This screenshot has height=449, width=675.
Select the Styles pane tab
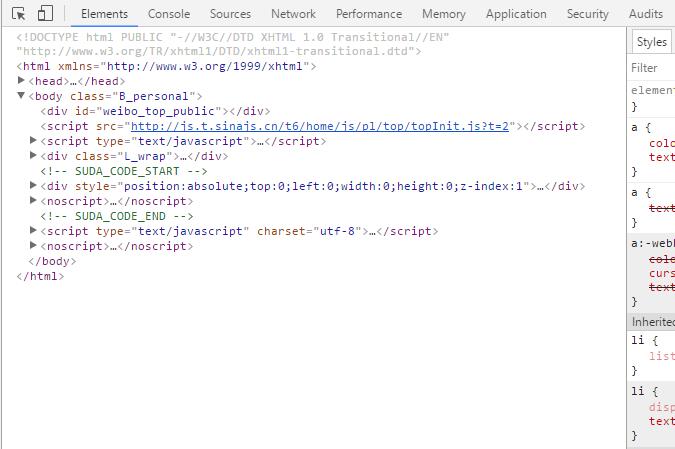click(x=651, y=42)
